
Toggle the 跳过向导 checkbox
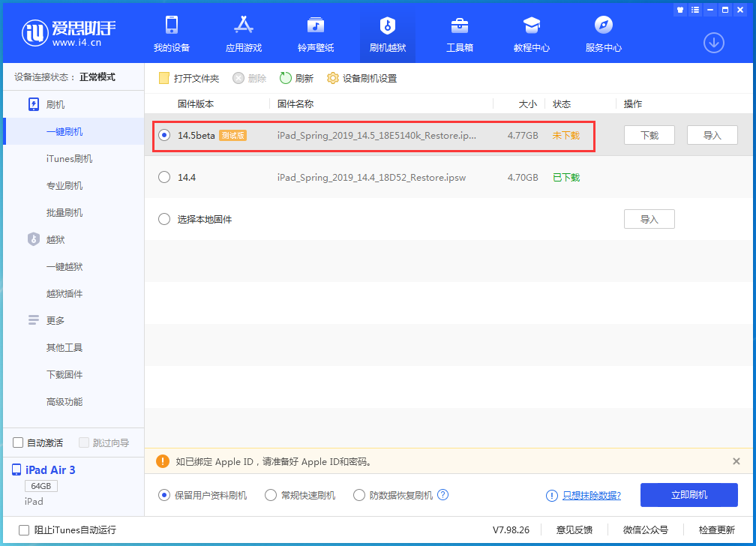coord(84,442)
